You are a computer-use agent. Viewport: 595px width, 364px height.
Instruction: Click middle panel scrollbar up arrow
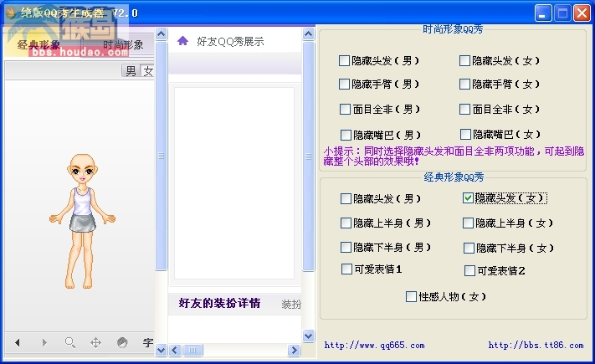(309, 34)
